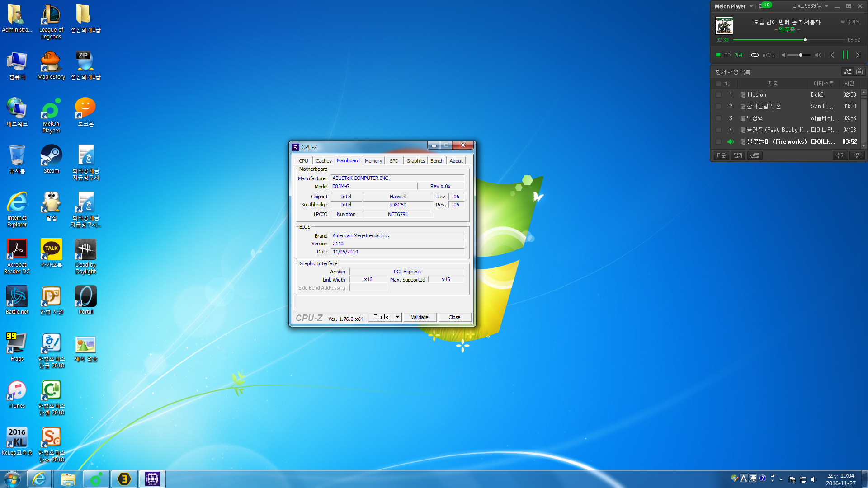Open the EQ equalizer in Melon
The image size is (868, 488).
tap(727, 55)
